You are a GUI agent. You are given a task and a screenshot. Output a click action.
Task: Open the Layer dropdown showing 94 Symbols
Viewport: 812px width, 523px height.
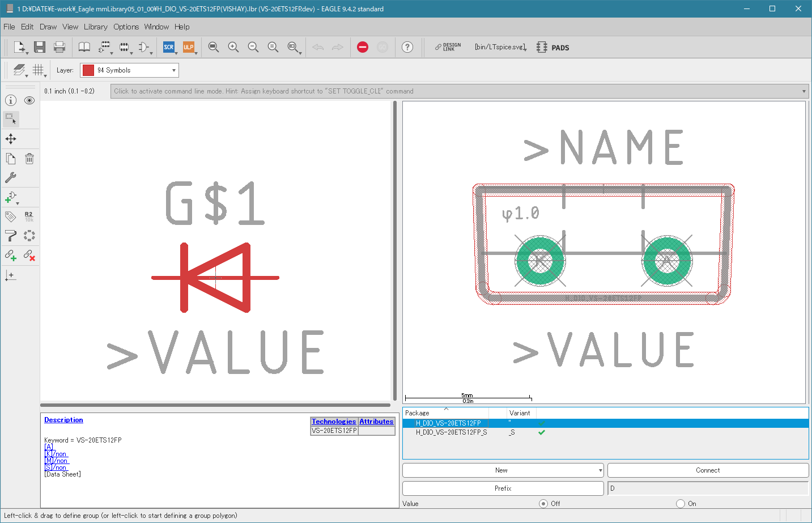pyautogui.click(x=129, y=70)
